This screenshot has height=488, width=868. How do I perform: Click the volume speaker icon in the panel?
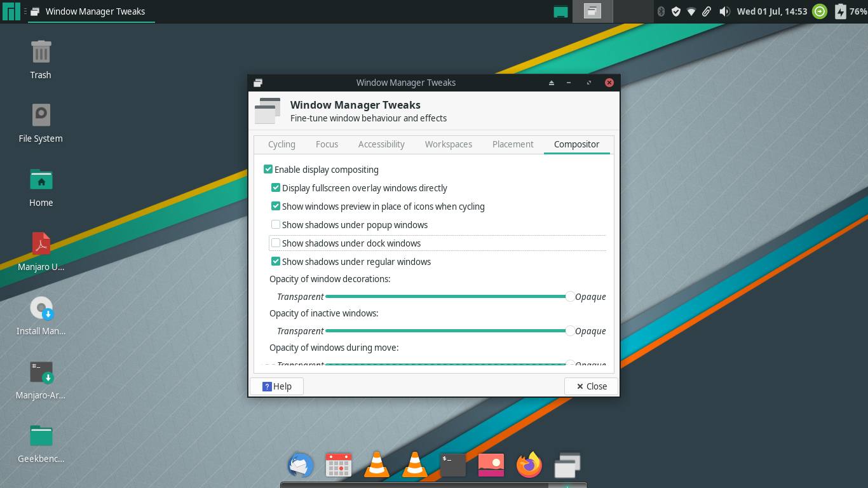(x=724, y=11)
